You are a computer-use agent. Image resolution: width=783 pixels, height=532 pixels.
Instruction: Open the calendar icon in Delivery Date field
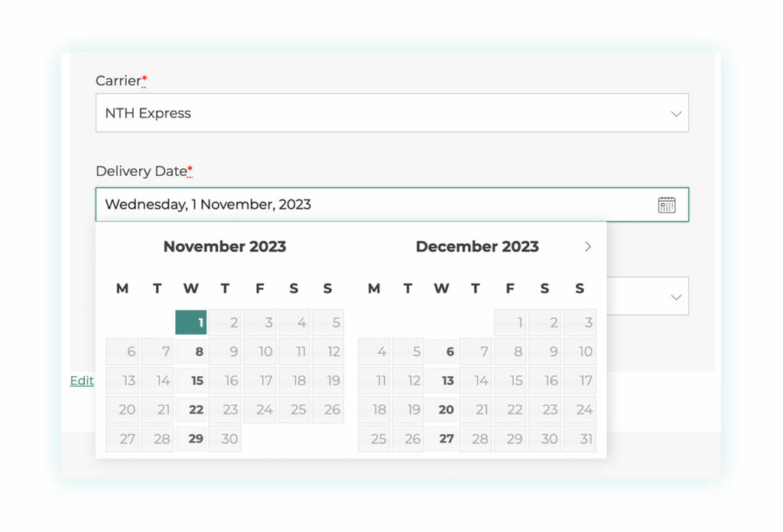click(666, 204)
